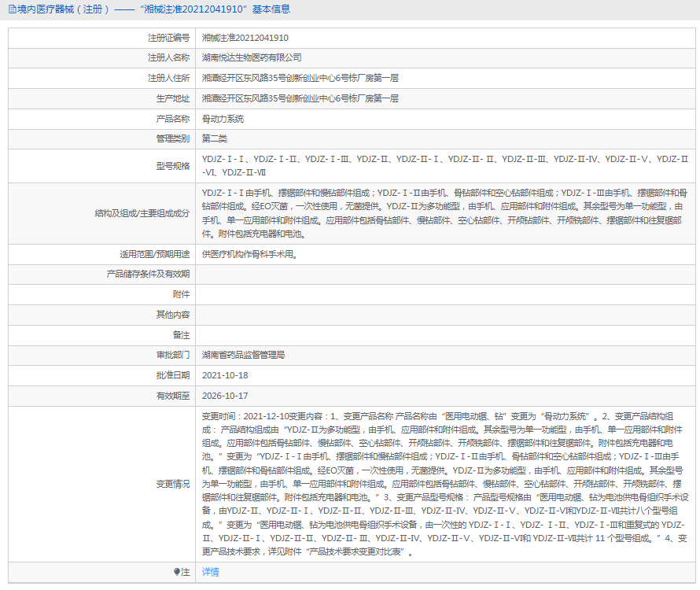Image resolution: width=700 pixels, height=590 pixels.
Task: Click the 生产地址 address value
Action: (300, 98)
